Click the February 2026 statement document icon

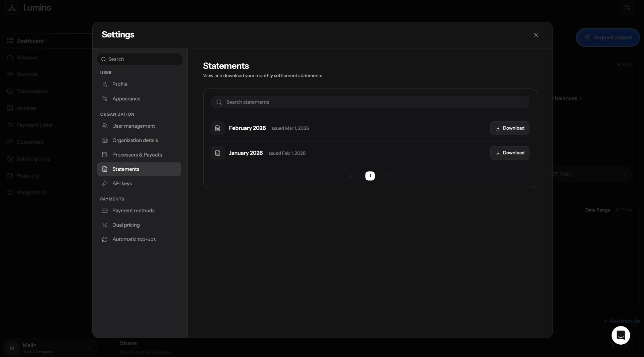[218, 128]
